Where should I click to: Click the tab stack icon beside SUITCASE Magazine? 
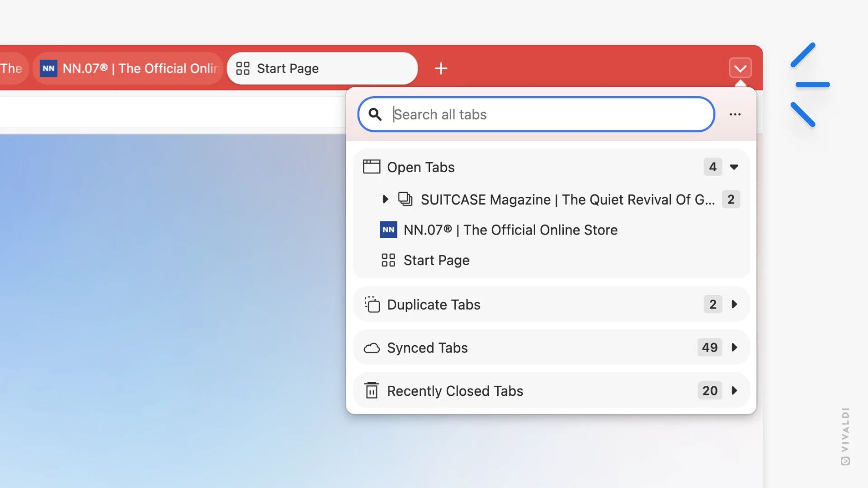(x=406, y=199)
